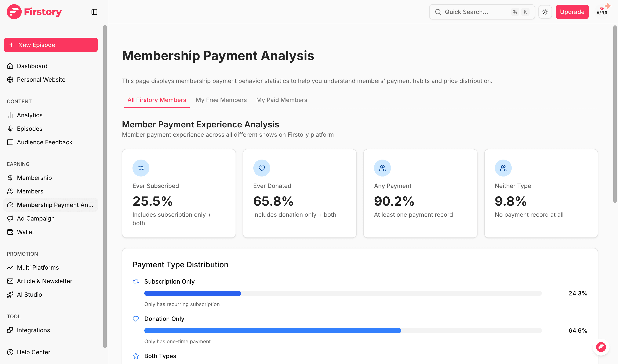The width and height of the screenshot is (618, 364).
Task: Click the Ever Subscribed repeat icon
Action: 141,168
